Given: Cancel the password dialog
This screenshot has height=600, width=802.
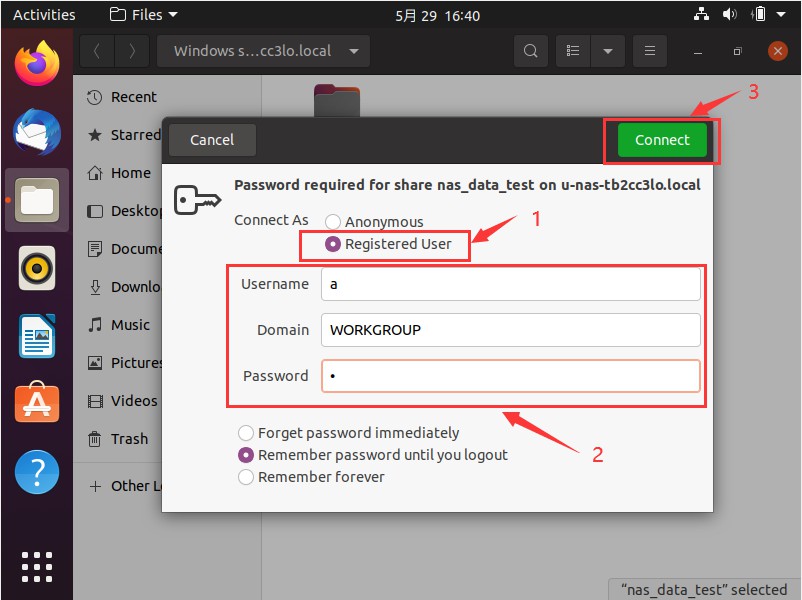Looking at the screenshot, I should click(212, 140).
